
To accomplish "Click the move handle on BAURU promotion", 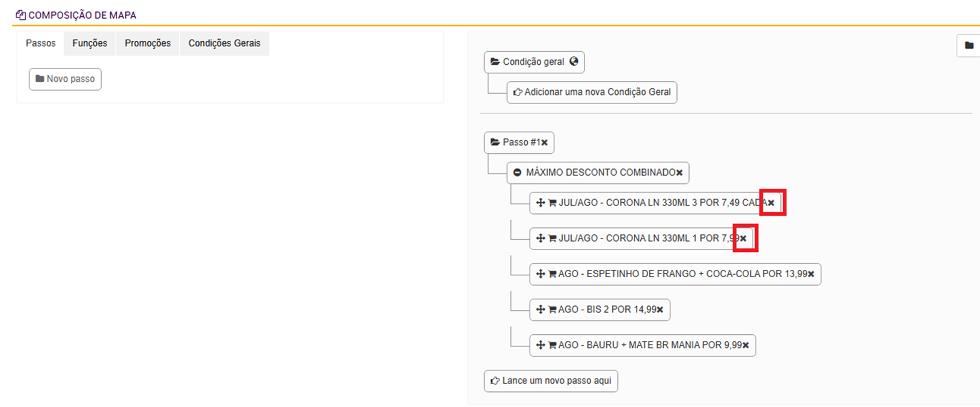I will tap(541, 345).
